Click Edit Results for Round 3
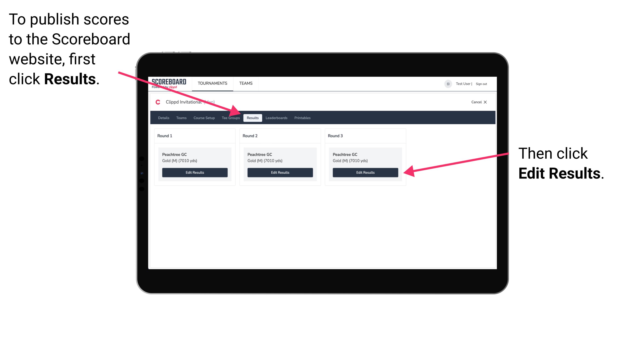This screenshot has height=346, width=644. click(x=365, y=172)
